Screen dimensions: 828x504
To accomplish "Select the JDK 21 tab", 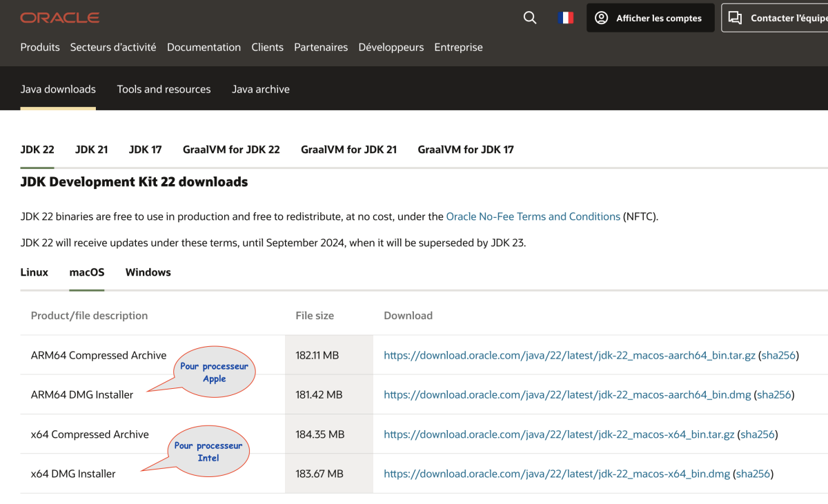I will tap(91, 150).
